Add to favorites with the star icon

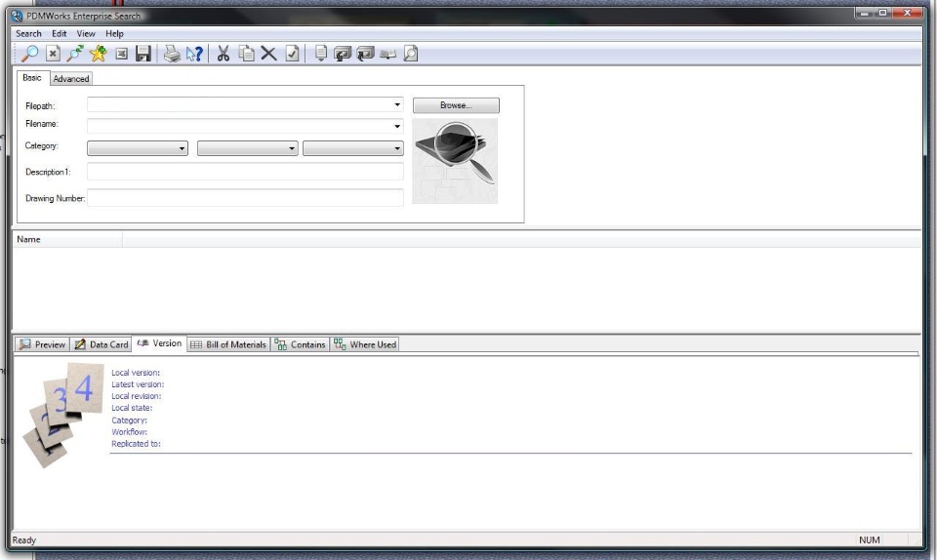(98, 54)
